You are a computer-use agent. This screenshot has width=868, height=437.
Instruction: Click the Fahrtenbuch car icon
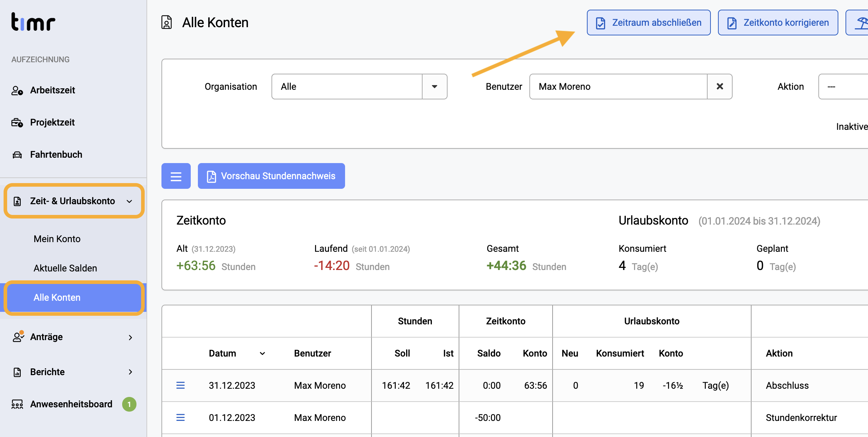(17, 155)
